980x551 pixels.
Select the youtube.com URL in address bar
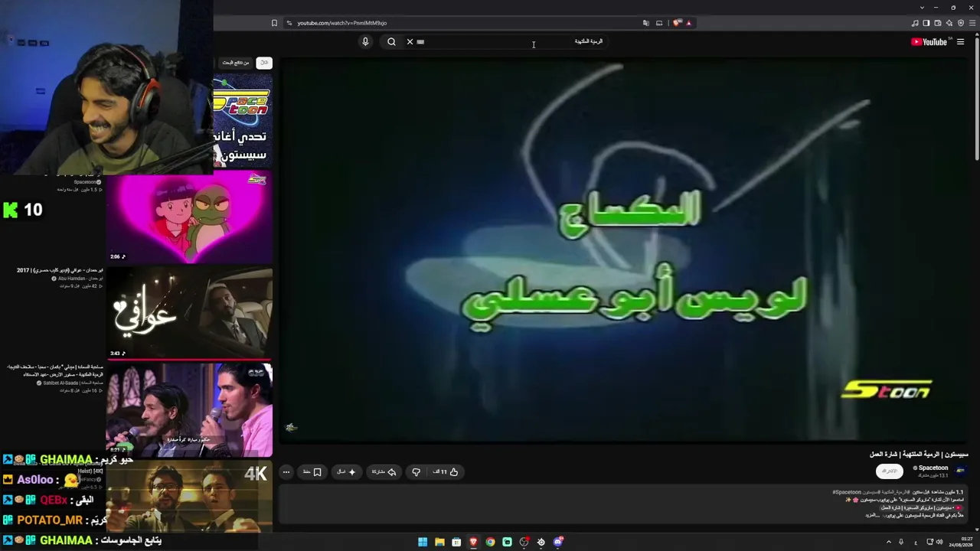click(x=341, y=23)
